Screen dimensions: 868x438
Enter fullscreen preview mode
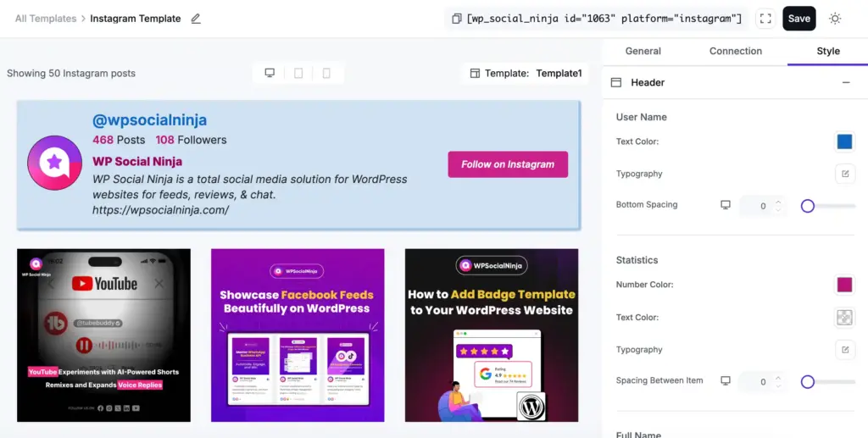[x=765, y=19]
